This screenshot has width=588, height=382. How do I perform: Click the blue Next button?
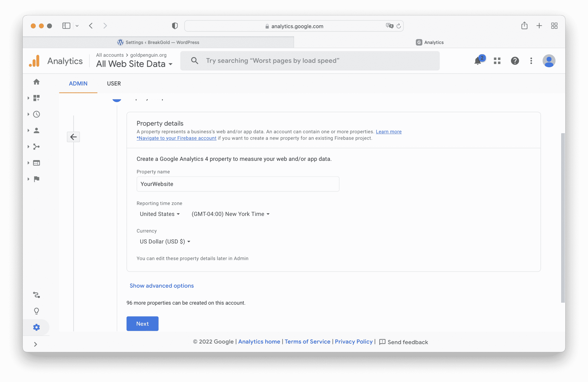coord(142,323)
